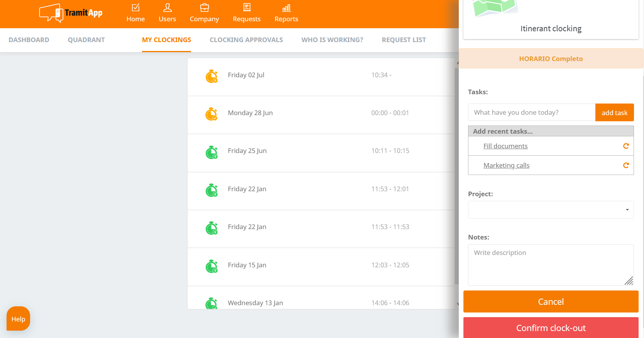Expand the Project dropdown
Image resolution: width=644 pixels, height=338 pixels.
click(x=551, y=210)
